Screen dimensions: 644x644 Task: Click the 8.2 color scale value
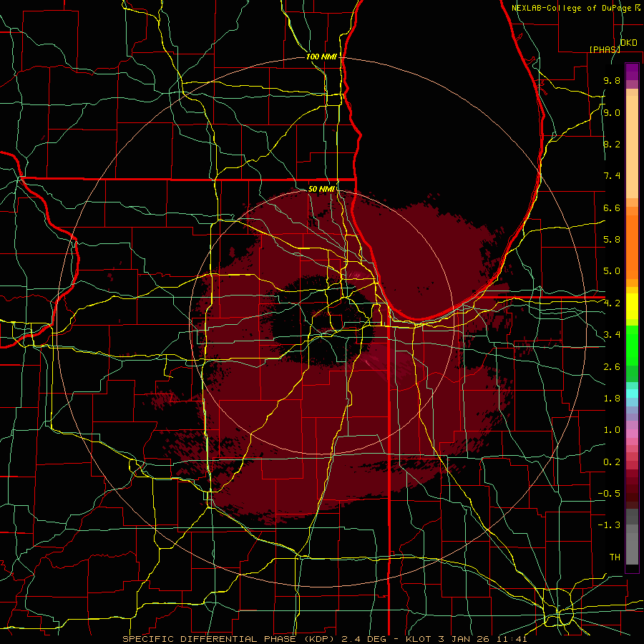click(x=612, y=144)
